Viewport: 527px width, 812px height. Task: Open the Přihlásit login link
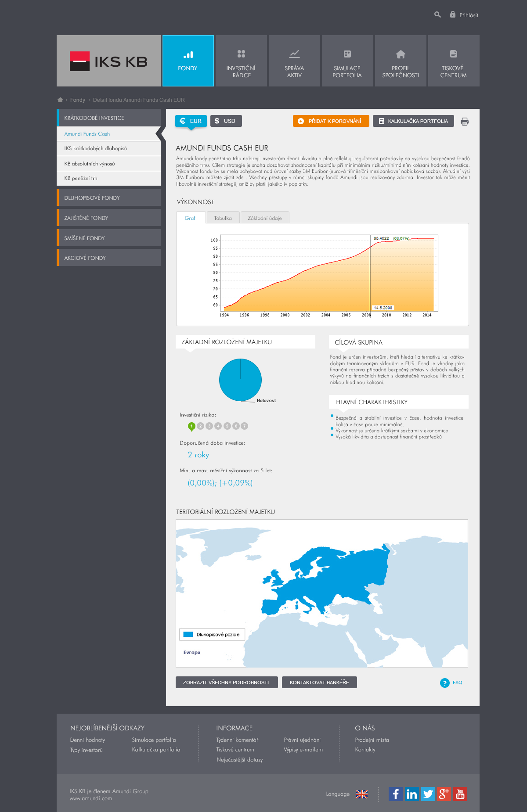pos(469,15)
